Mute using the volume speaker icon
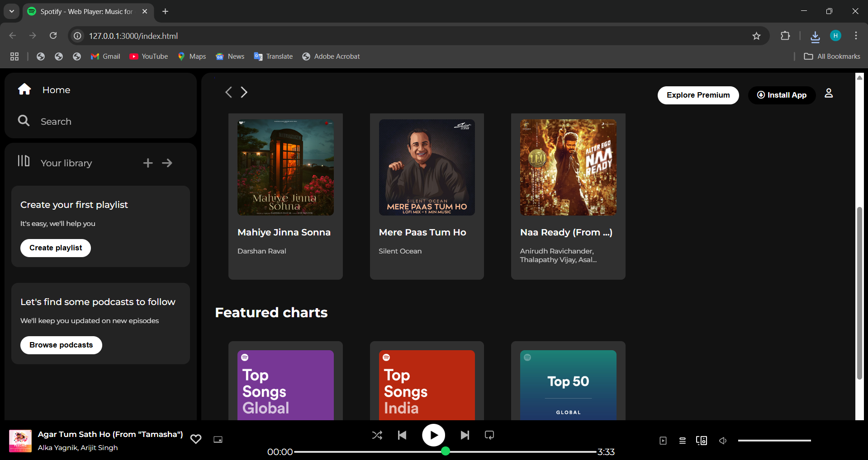 click(x=723, y=441)
